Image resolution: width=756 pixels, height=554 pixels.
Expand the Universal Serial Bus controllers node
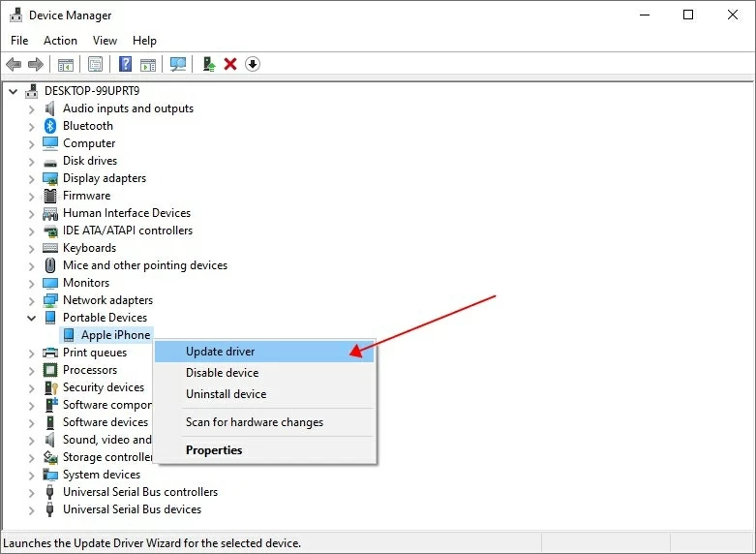tap(32, 492)
